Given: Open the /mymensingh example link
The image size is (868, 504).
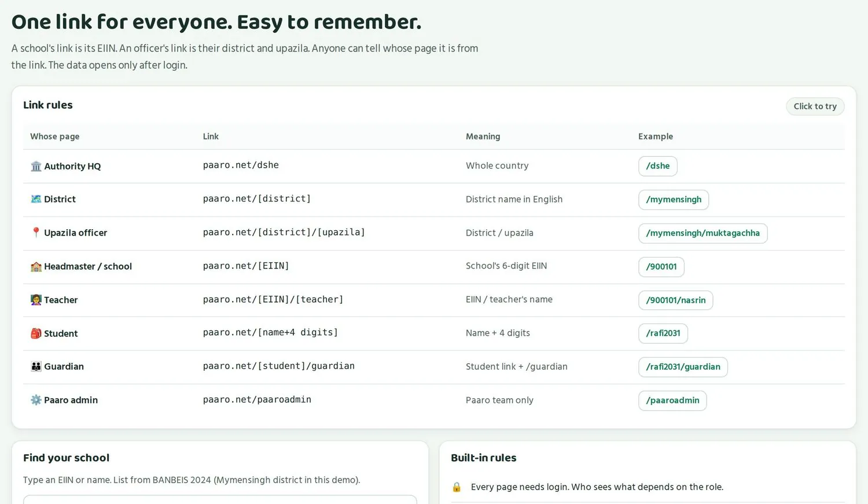Looking at the screenshot, I should (x=674, y=200).
